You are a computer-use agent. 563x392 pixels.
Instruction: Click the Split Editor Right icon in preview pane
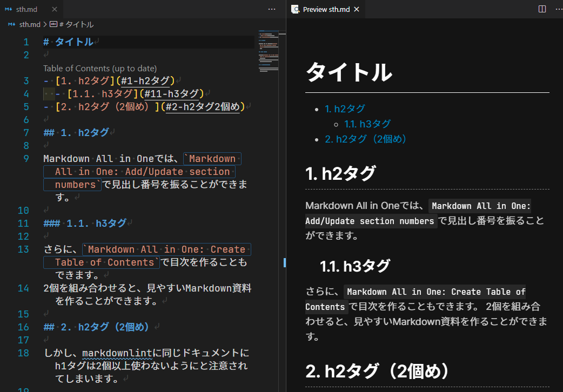point(542,9)
